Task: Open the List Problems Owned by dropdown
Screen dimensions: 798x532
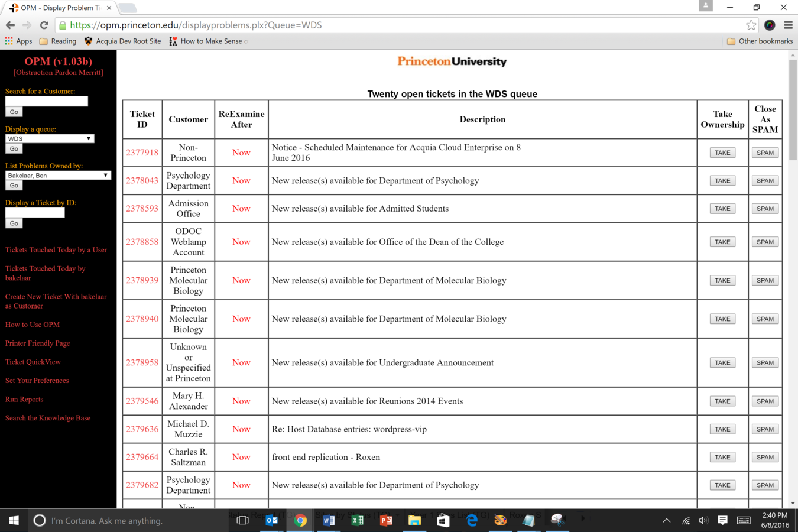Action: 58,175
